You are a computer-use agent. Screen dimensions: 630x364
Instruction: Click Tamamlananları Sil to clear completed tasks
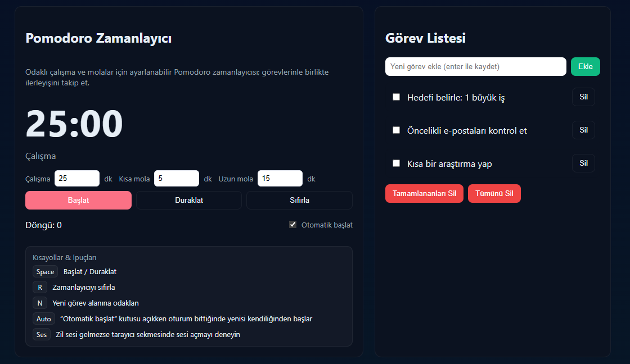tap(424, 193)
